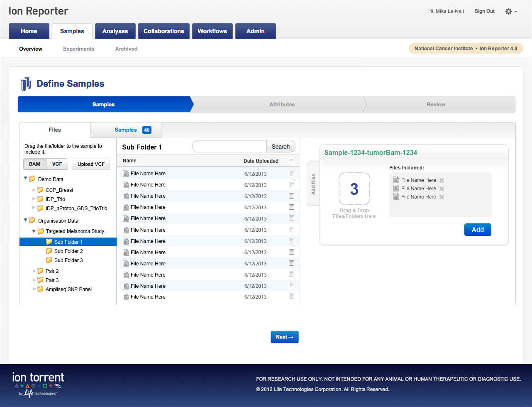Check the last file row checkbox
This screenshot has width=532, height=407.
point(291,297)
